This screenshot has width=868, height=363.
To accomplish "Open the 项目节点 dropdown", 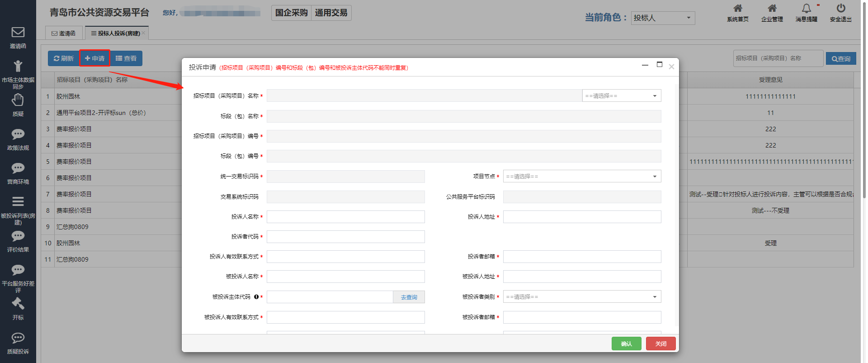I will (582, 176).
